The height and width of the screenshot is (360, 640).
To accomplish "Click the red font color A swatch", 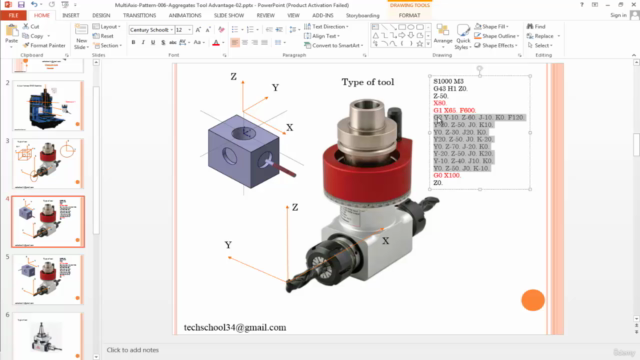I will (x=216, y=42).
